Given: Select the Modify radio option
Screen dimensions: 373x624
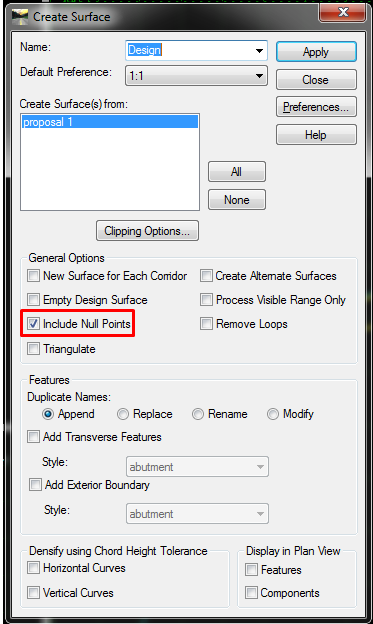Looking at the screenshot, I should click(x=273, y=414).
